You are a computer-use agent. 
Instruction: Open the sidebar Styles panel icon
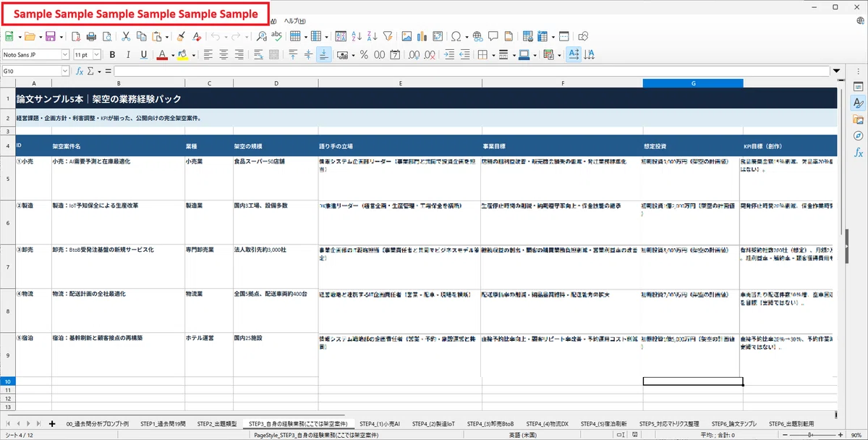(859, 103)
